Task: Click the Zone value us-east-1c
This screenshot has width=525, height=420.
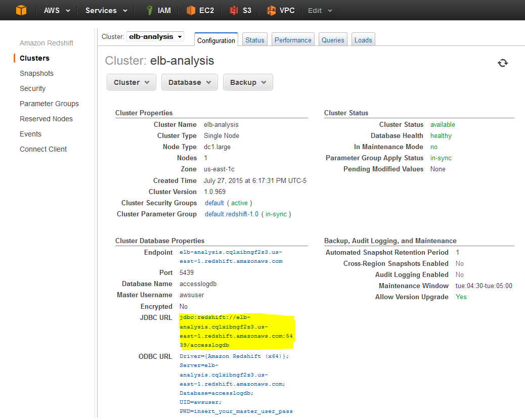Action: tap(219, 169)
